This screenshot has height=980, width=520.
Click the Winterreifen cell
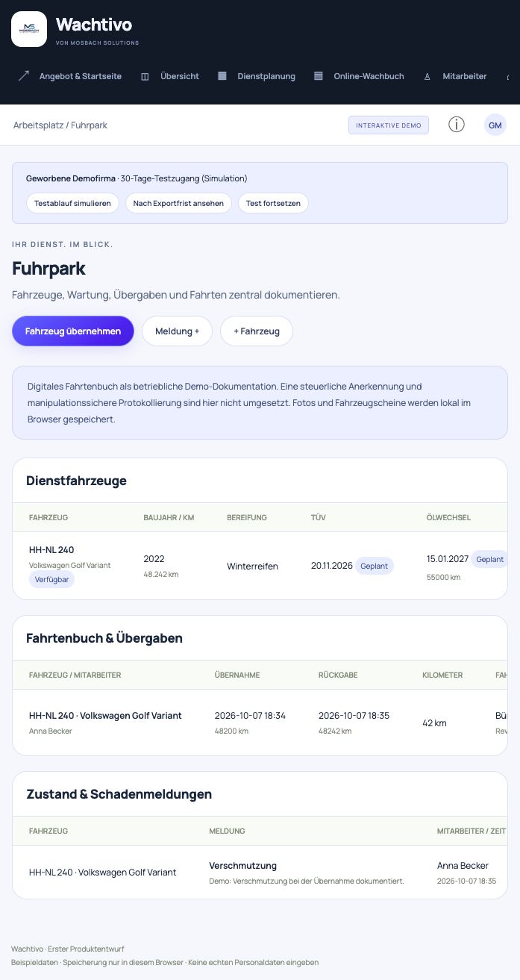[x=252, y=567]
